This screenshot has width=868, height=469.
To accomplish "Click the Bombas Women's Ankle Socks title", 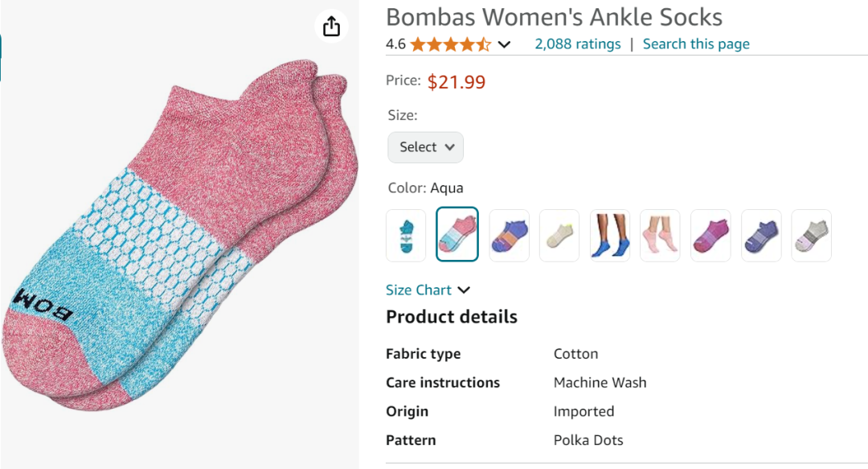I will [x=554, y=17].
